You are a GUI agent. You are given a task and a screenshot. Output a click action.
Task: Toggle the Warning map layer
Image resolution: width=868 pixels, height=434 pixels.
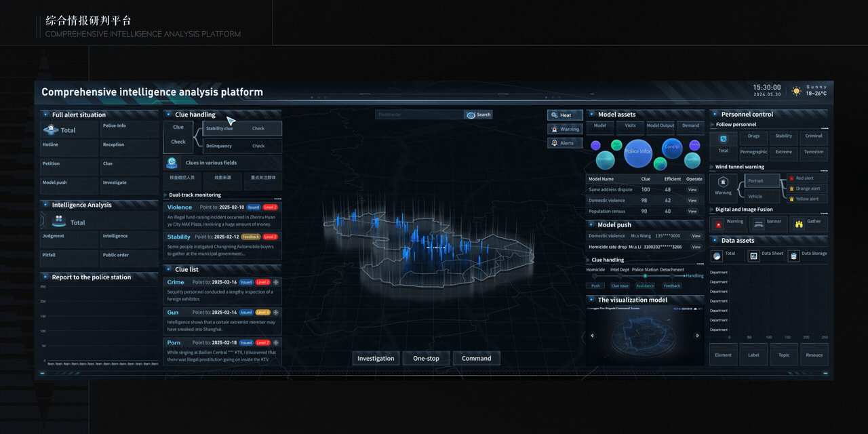pyautogui.click(x=565, y=129)
